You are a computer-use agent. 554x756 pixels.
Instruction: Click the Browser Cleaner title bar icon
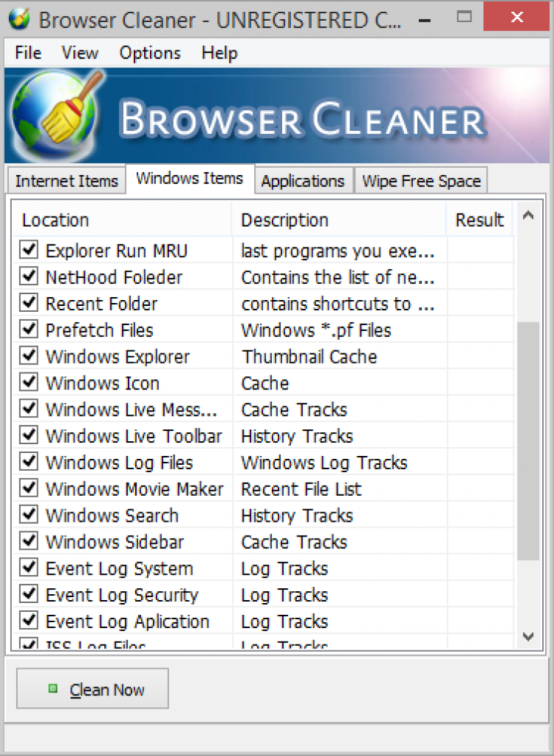click(x=19, y=19)
